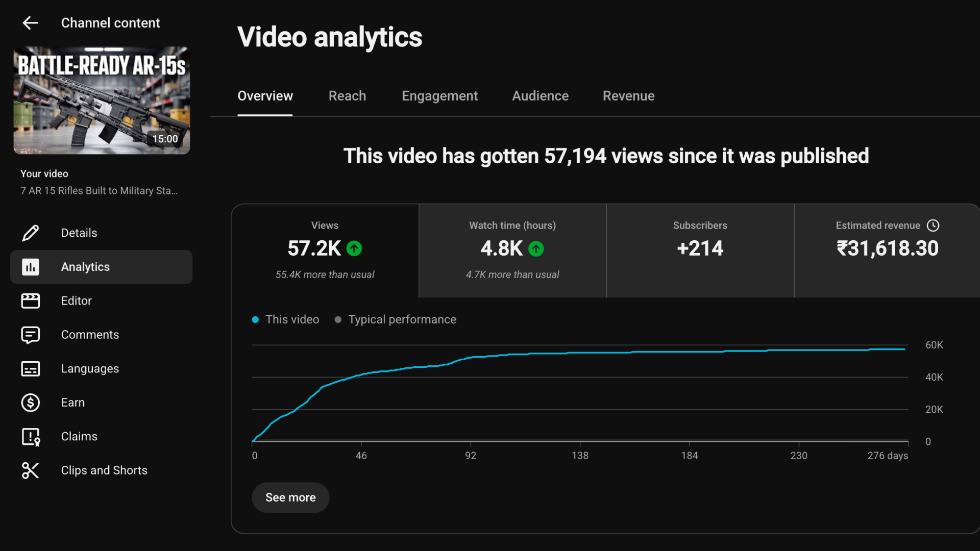The image size is (980, 551).
Task: Switch to the Reach tab
Action: tap(347, 96)
